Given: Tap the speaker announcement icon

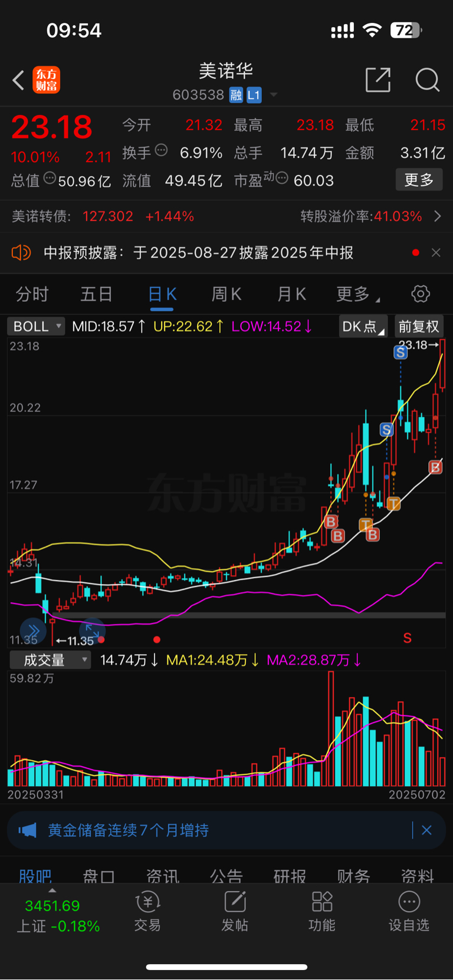Looking at the screenshot, I should click(21, 253).
